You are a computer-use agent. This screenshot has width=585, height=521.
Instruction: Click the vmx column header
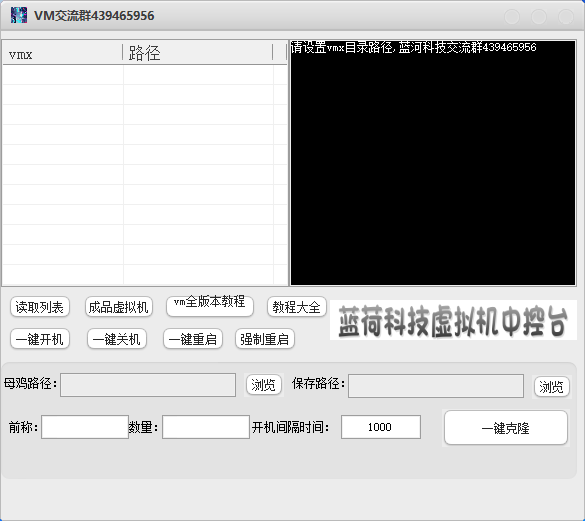click(63, 53)
